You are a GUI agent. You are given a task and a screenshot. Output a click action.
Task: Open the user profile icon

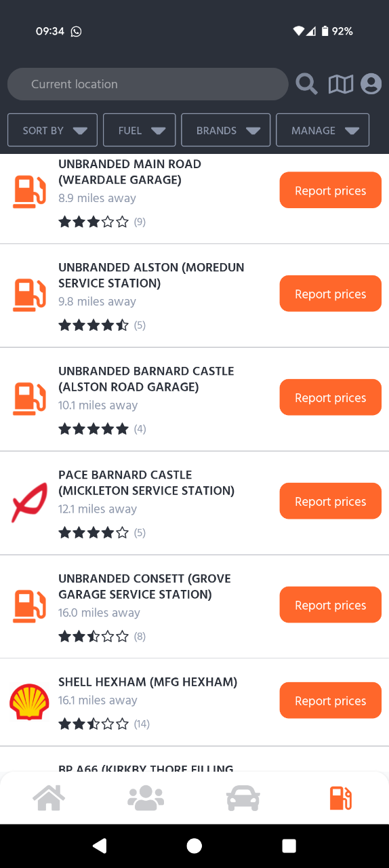click(371, 84)
